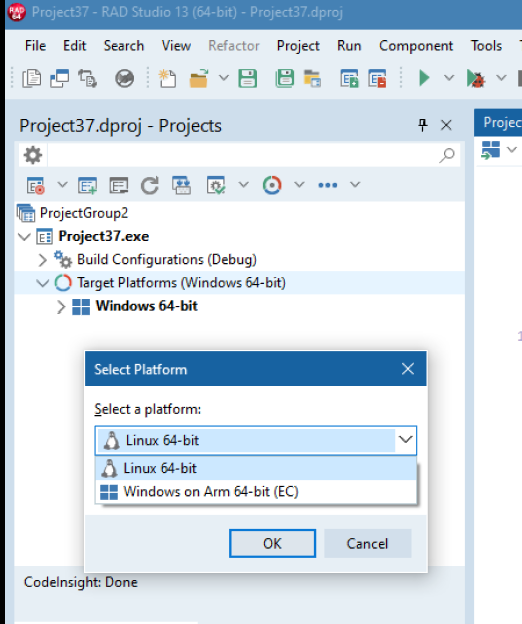
Task: Run the project with the green arrow
Action: click(425, 78)
